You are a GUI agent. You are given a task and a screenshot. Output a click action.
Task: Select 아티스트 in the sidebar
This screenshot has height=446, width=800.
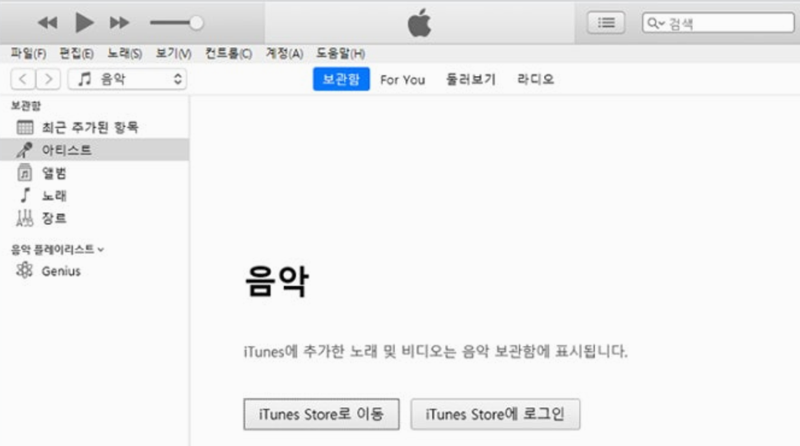point(94,150)
